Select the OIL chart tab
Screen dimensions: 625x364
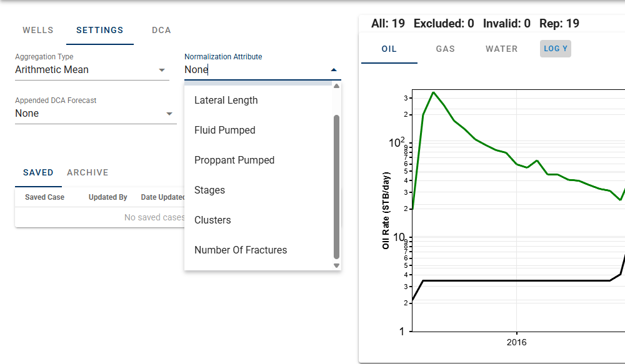[389, 49]
